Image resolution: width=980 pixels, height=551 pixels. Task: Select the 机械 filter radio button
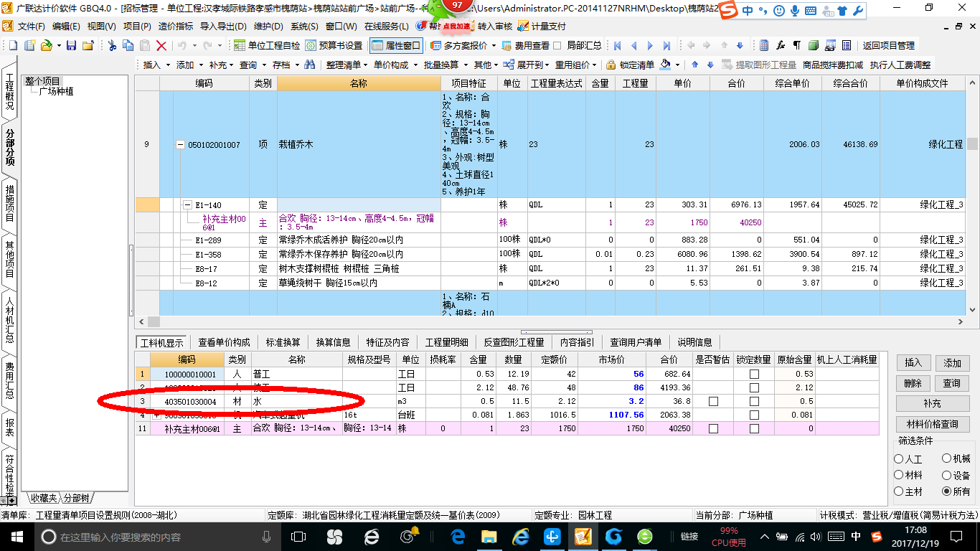pos(947,458)
